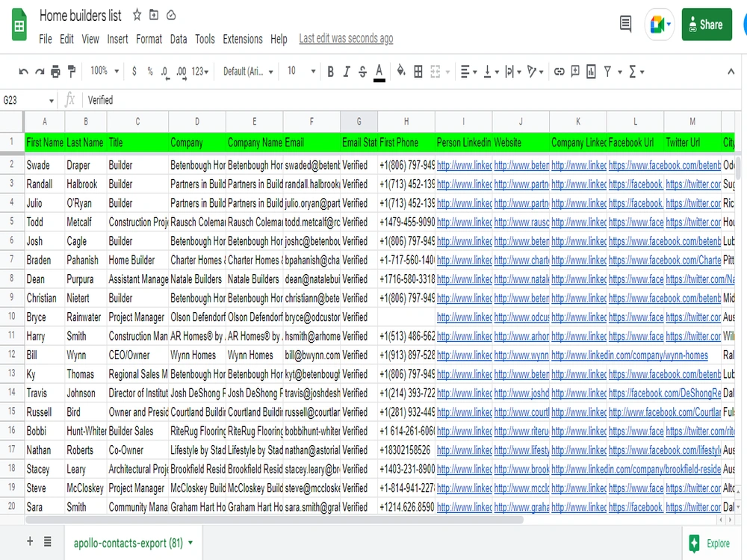Open the horizontal align dropdown
This screenshot has height=560, width=747.
[469, 72]
